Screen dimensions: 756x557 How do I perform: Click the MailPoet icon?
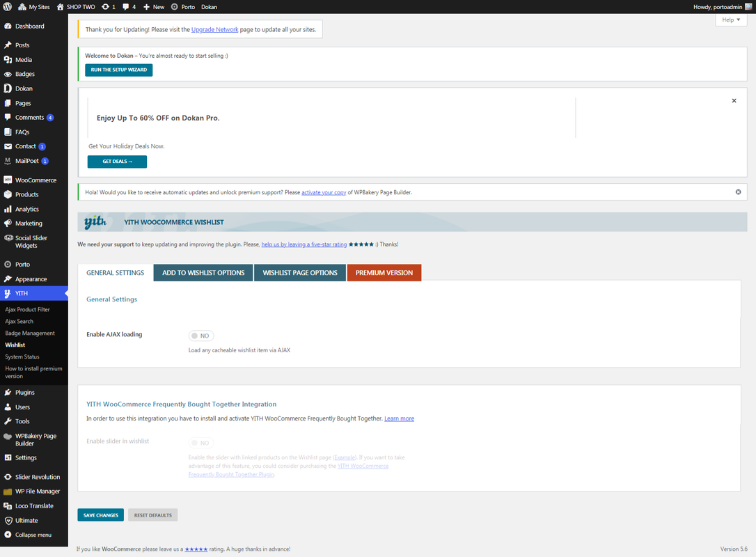[8, 161]
